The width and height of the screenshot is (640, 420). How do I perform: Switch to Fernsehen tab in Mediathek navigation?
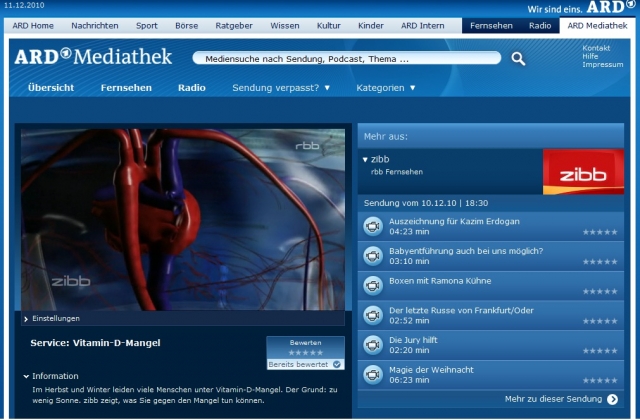(x=126, y=88)
